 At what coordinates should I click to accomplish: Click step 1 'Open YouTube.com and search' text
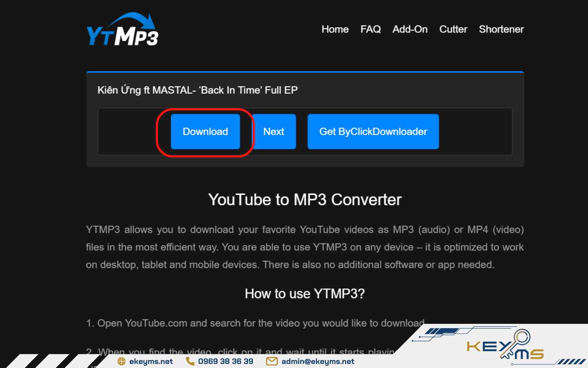256,323
